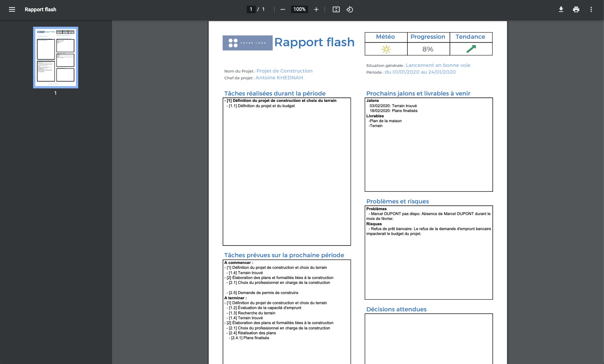Image resolution: width=604 pixels, height=364 pixels.
Task: Zoom in with the plus icon
Action: point(316,9)
